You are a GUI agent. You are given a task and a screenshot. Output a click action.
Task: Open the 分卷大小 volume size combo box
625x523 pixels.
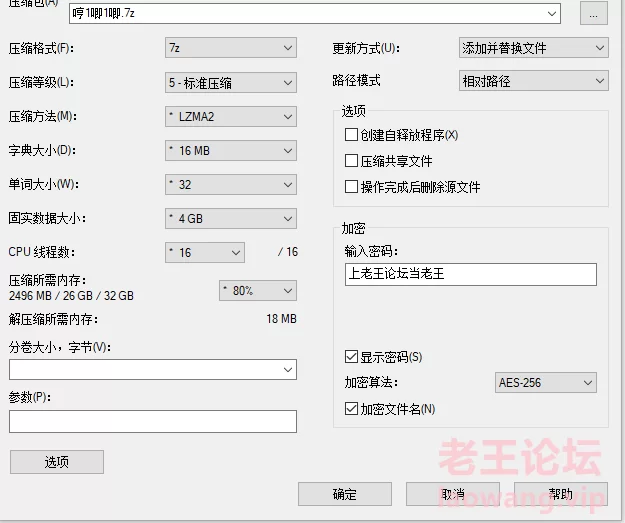153,370
